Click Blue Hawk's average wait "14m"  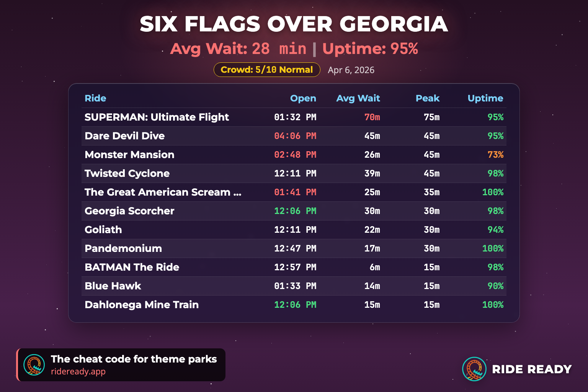coord(372,286)
